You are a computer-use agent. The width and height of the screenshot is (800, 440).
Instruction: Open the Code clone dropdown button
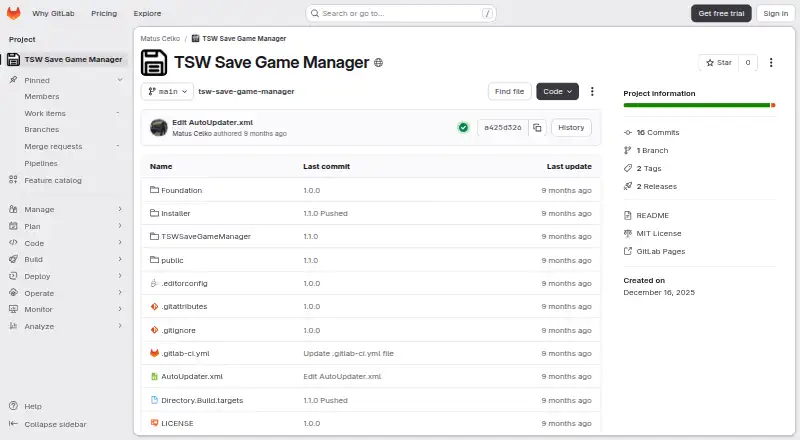(x=557, y=91)
